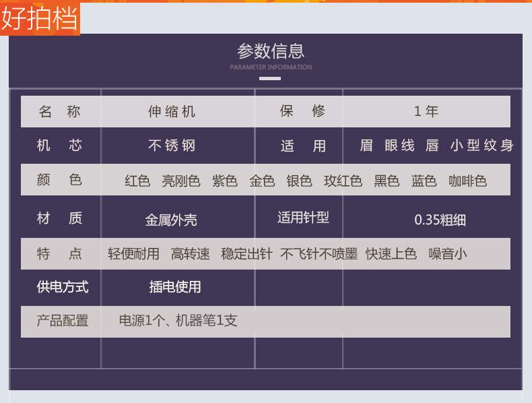Click the 黑色 color option text
This screenshot has width=532, height=403.
pos(387,181)
